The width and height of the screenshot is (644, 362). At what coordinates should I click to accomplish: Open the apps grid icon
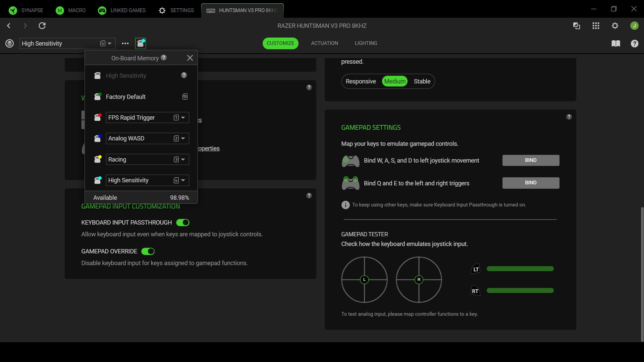coord(596,26)
